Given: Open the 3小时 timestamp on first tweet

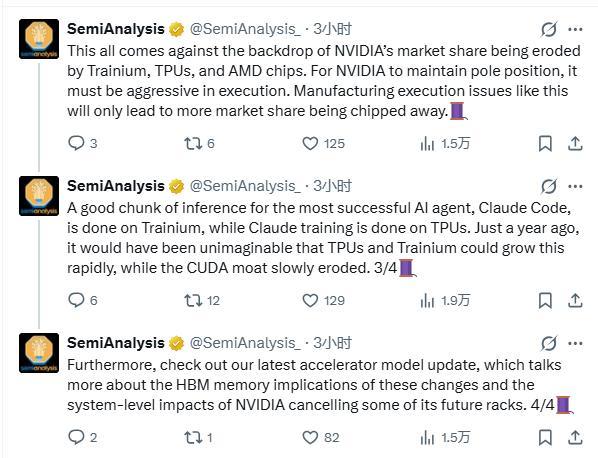Looking at the screenshot, I should point(332,29).
